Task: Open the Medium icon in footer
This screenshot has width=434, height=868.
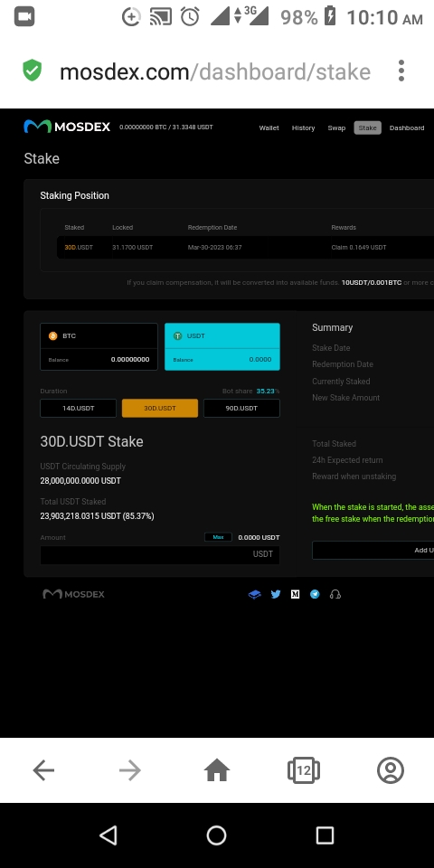Action: (x=295, y=595)
